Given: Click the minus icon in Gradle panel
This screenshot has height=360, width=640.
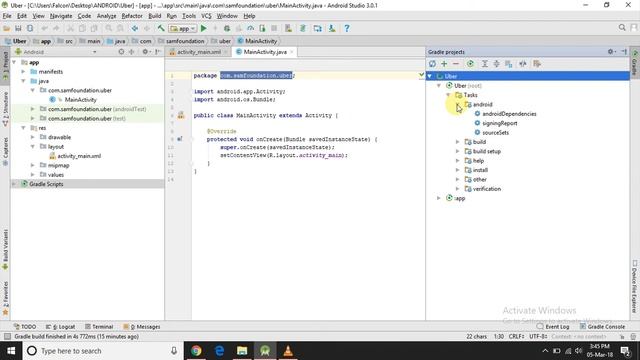Looking at the screenshot, I should pyautogui.click(x=456, y=64).
